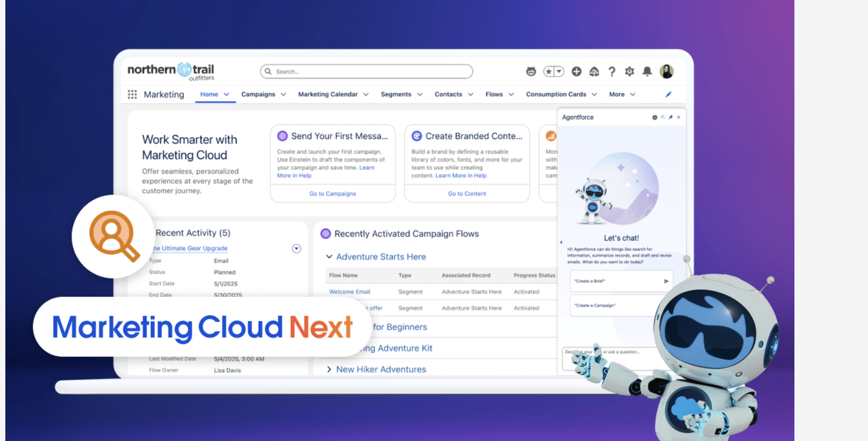Open the Welcome Email flow link

(x=349, y=292)
